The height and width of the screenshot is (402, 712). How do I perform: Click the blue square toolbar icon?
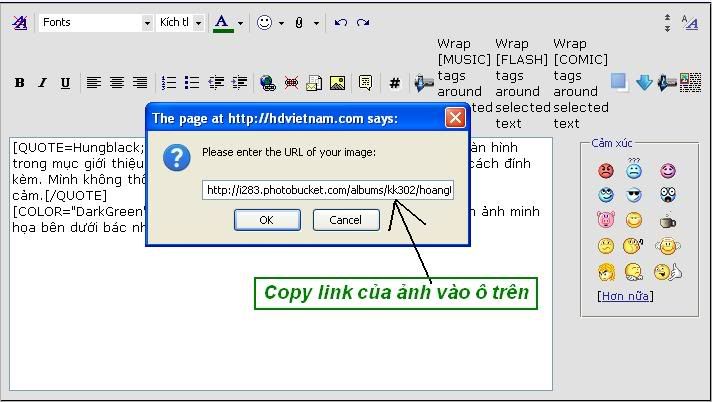coord(619,82)
